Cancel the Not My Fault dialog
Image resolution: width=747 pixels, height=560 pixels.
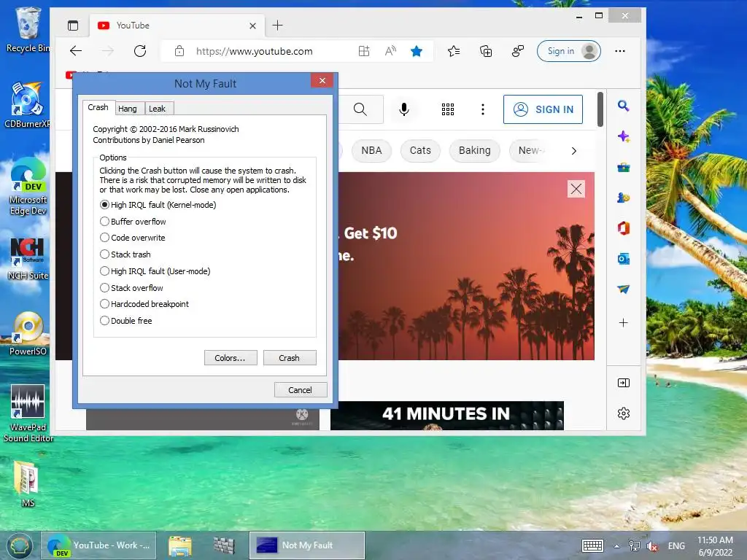pyautogui.click(x=300, y=390)
